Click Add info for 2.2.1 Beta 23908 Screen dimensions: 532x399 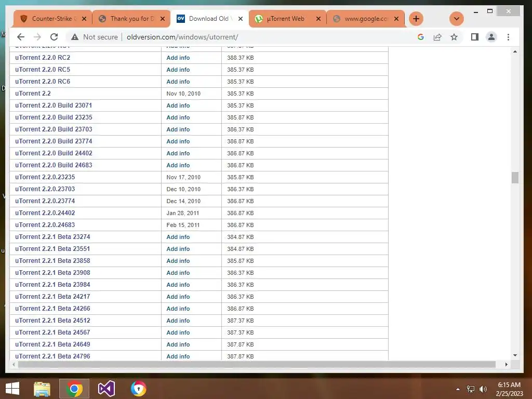(178, 273)
